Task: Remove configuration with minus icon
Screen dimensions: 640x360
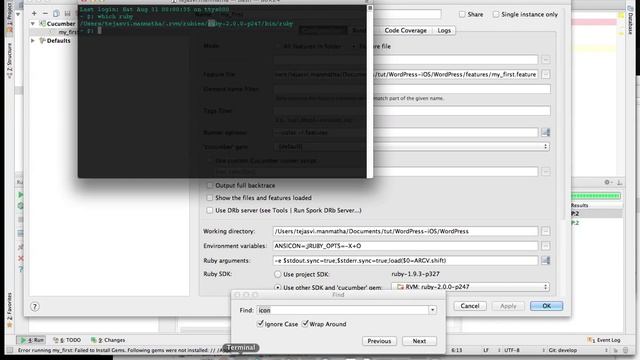Action: click(45, 13)
